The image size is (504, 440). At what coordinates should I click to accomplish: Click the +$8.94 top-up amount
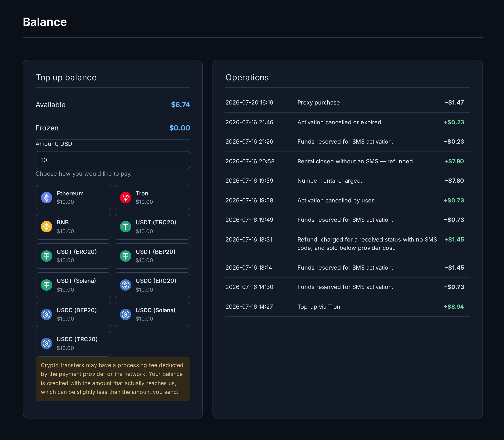[454, 307]
